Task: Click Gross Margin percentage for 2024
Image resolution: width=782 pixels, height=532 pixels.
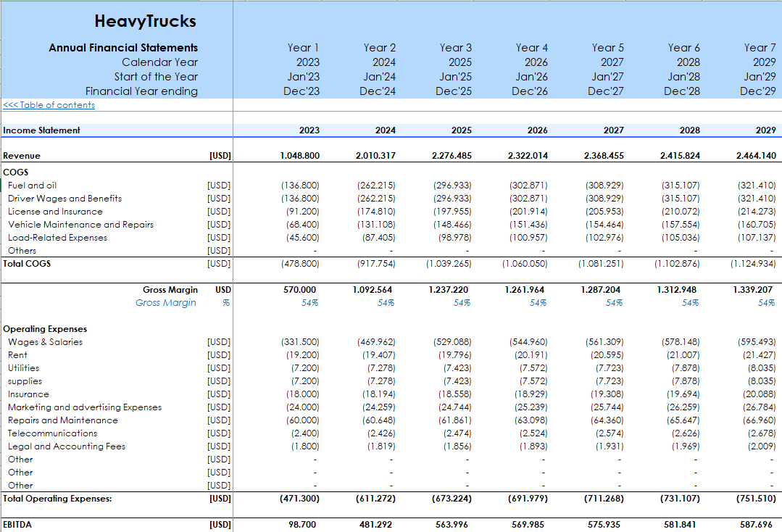Action: (386, 303)
